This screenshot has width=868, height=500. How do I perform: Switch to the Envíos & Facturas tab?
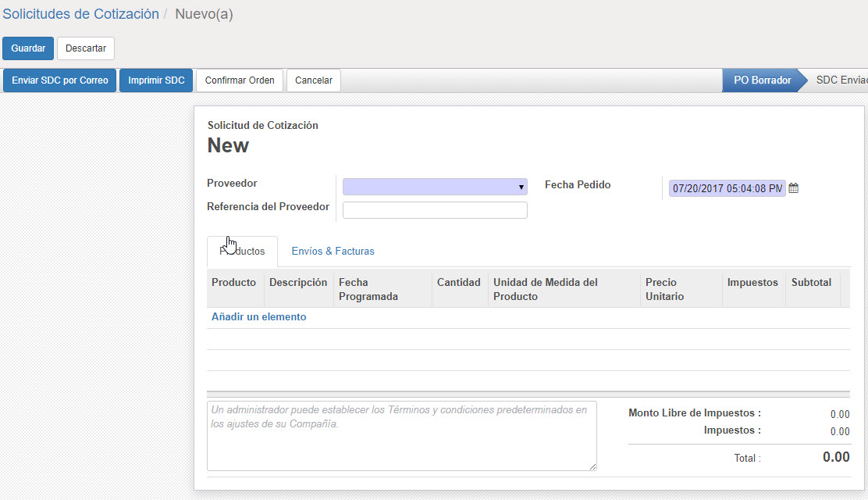333,252
